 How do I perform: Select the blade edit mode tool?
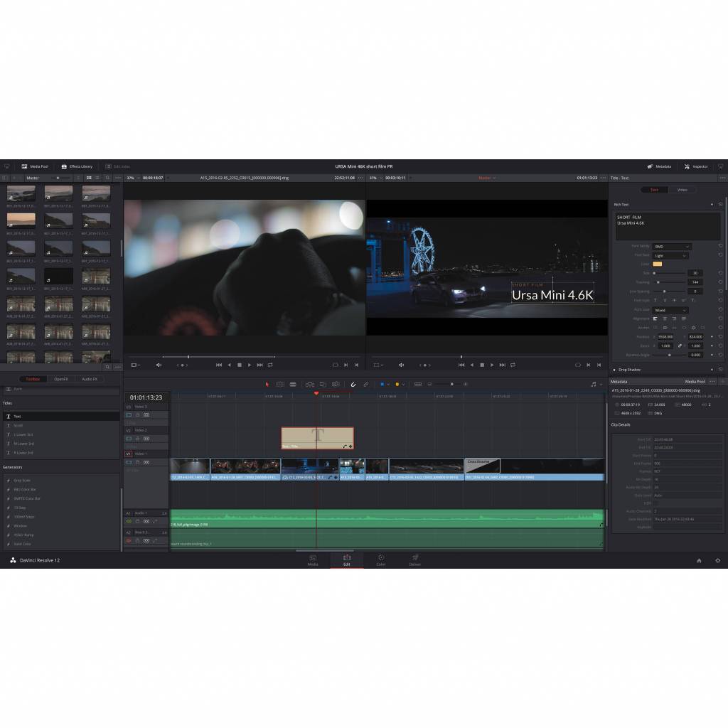point(293,385)
